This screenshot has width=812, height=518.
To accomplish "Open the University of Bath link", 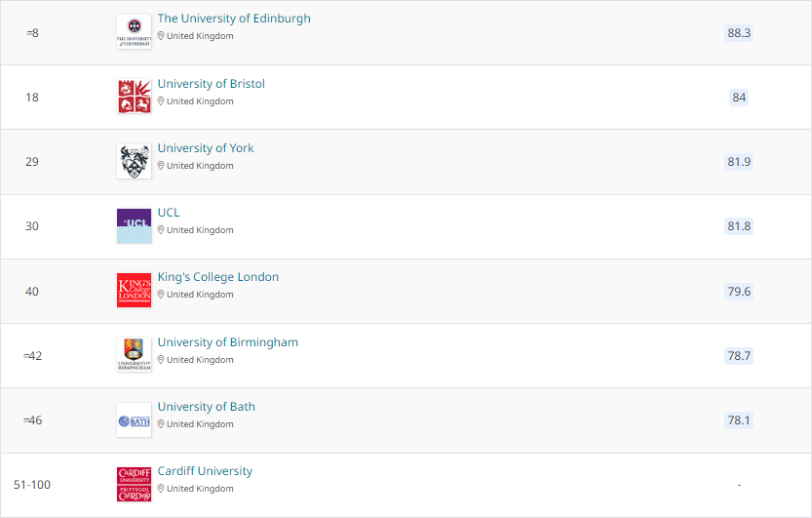I will (x=206, y=407).
